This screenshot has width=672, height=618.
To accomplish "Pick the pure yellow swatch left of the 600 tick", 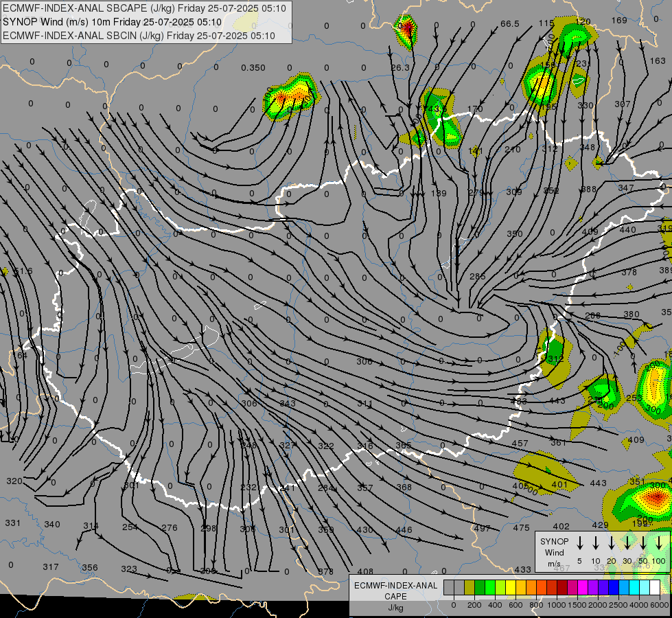I will click(x=511, y=588).
